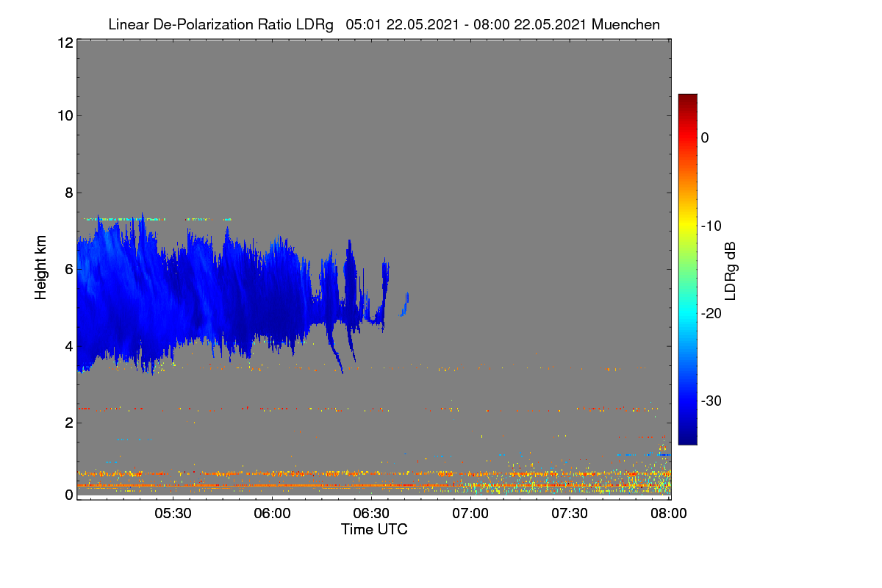The image size is (882, 588).
Task: Click the 08:00 time tick label
Action: 669,513
